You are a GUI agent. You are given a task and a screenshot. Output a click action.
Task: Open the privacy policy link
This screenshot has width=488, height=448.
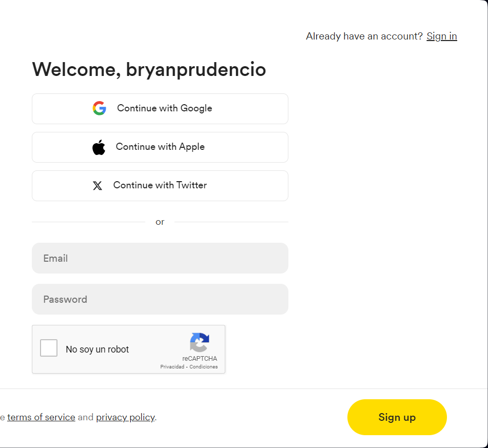[x=125, y=417]
